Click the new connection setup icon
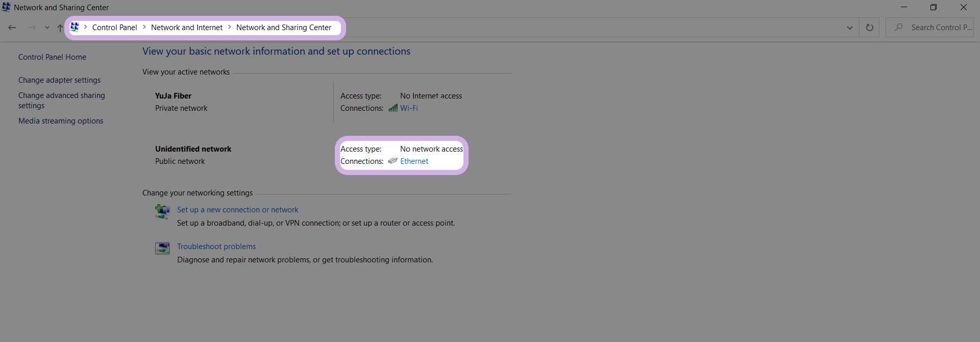The width and height of the screenshot is (980, 342). coord(162,211)
